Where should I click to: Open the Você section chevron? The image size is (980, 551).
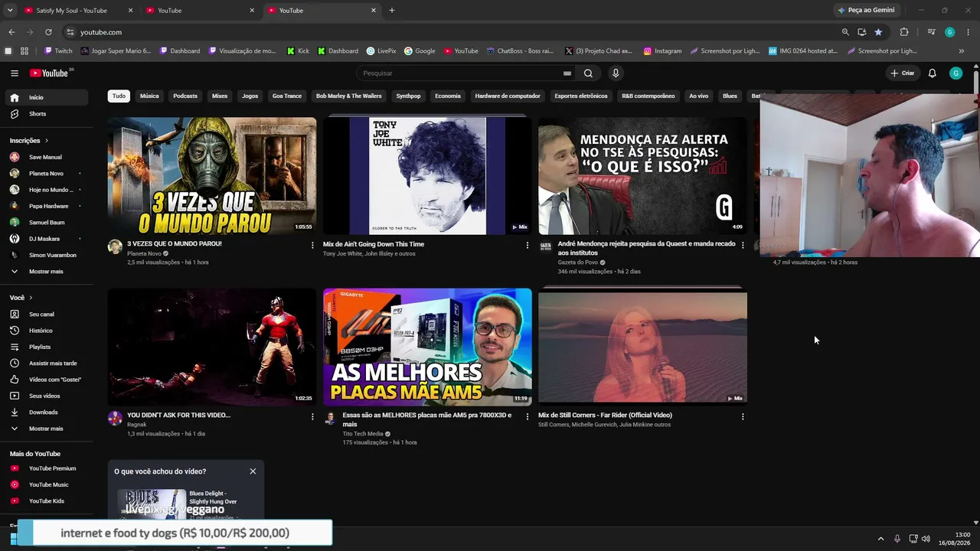click(31, 298)
